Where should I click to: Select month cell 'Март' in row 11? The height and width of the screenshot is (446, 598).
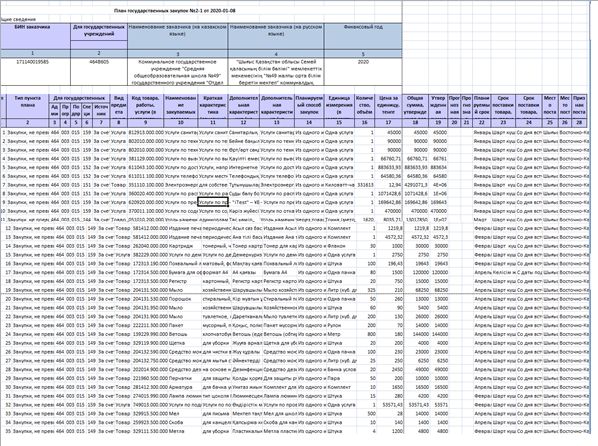click(x=482, y=219)
